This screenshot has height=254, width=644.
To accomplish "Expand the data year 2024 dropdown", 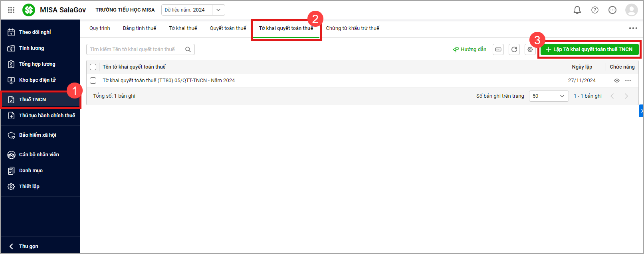I will pyautogui.click(x=218, y=10).
